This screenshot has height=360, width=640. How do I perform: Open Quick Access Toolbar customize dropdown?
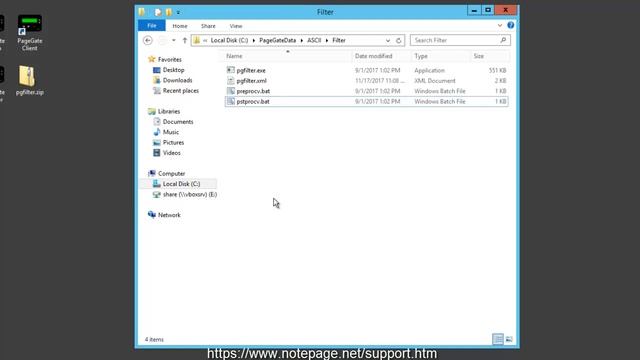point(178,13)
